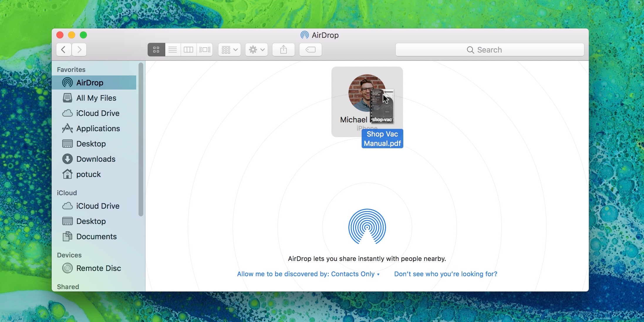This screenshot has height=322, width=644.
Task: Open Downloads in the sidebar
Action: (x=96, y=159)
